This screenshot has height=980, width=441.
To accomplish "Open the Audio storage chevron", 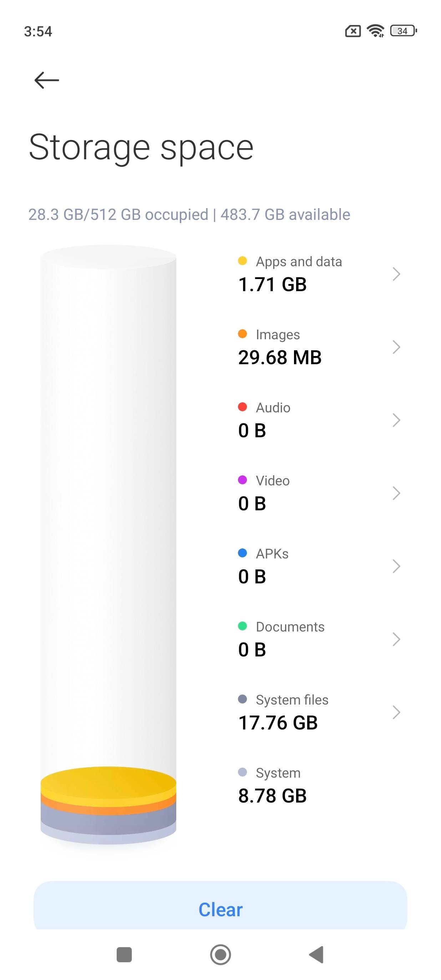I will pyautogui.click(x=396, y=420).
